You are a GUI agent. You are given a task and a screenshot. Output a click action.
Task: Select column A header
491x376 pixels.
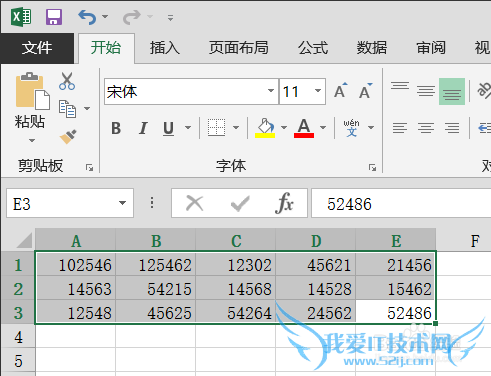pyautogui.click(x=76, y=240)
